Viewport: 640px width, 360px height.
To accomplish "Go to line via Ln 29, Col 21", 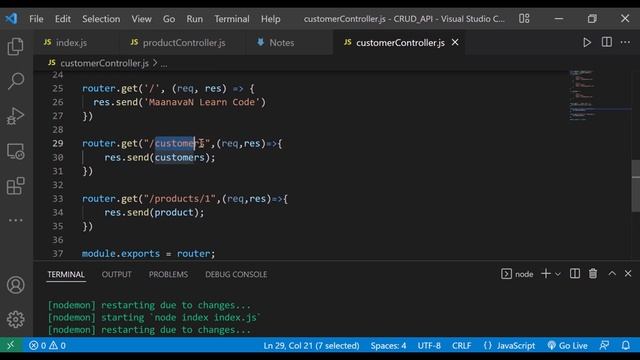I will 311,345.
